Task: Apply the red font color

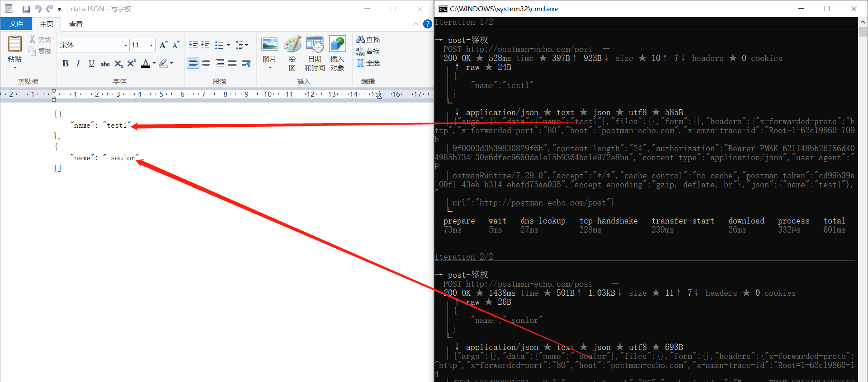Action: coord(146,63)
